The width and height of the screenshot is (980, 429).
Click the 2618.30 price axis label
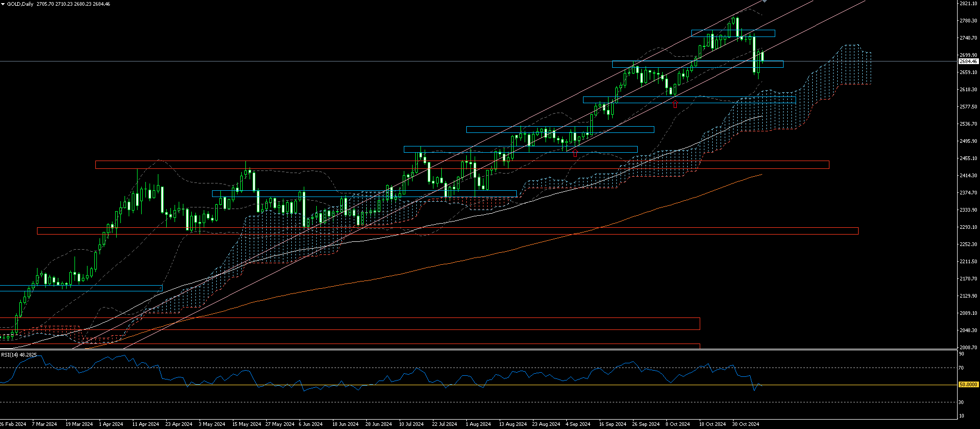pyautogui.click(x=968, y=90)
